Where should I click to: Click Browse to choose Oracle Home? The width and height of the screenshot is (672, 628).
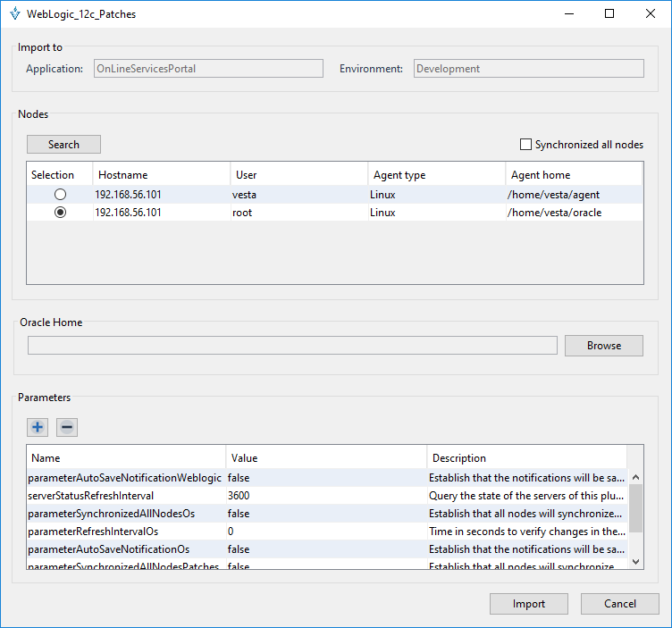(x=603, y=346)
